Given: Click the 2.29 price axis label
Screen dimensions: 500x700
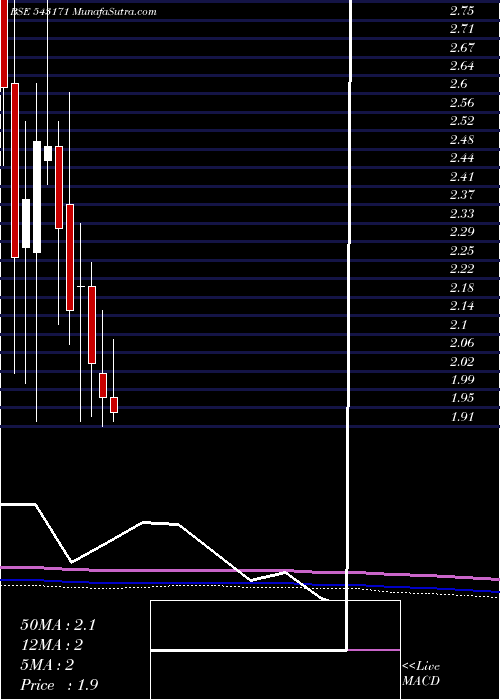Looking at the screenshot, I should pyautogui.click(x=462, y=233).
